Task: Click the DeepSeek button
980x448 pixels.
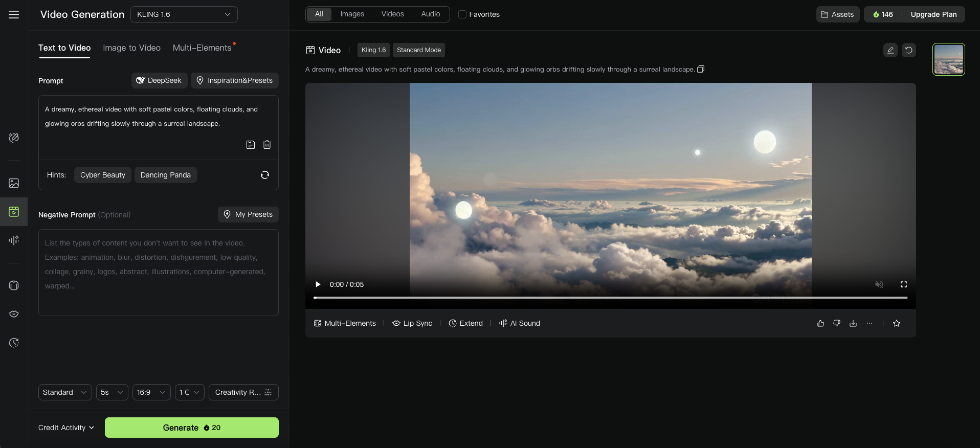Action: [160, 80]
